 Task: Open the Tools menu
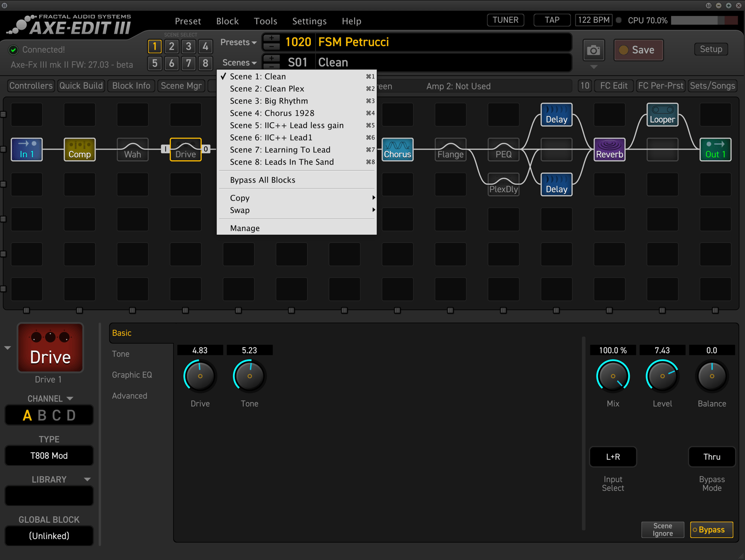click(x=266, y=21)
